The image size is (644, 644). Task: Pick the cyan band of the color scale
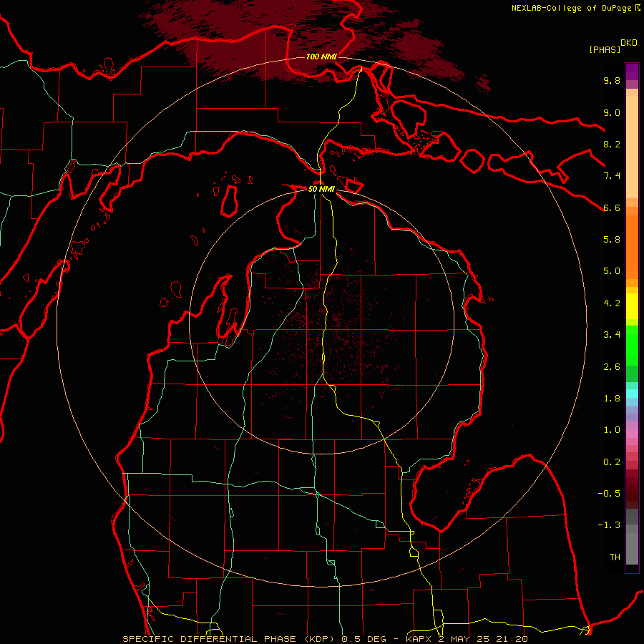click(x=632, y=394)
